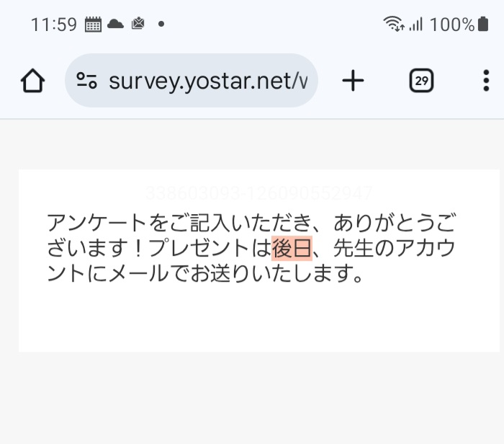
Task: Tap cloud notification icon in status bar
Action: [115, 24]
